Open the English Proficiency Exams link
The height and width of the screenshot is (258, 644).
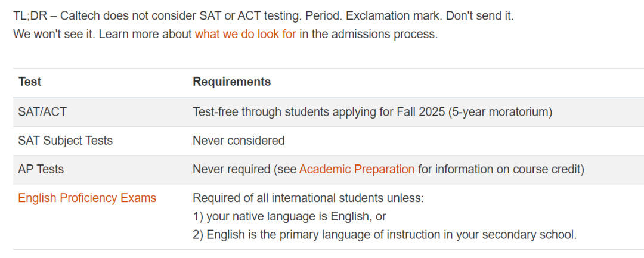pos(87,198)
